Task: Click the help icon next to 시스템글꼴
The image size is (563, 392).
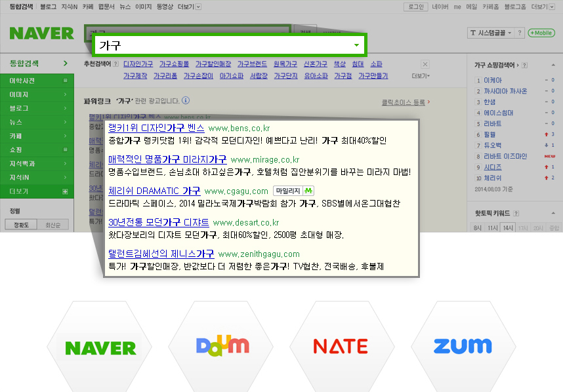Action: [x=520, y=33]
